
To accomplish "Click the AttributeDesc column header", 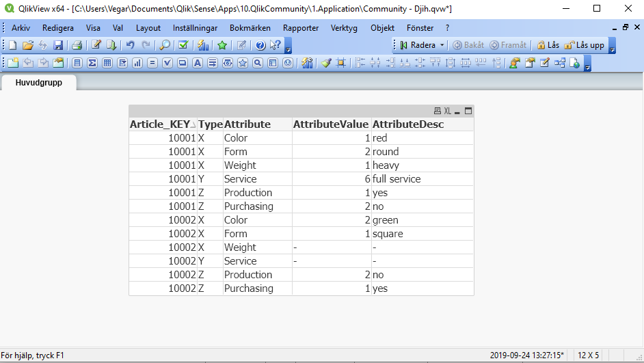I will tap(422, 124).
